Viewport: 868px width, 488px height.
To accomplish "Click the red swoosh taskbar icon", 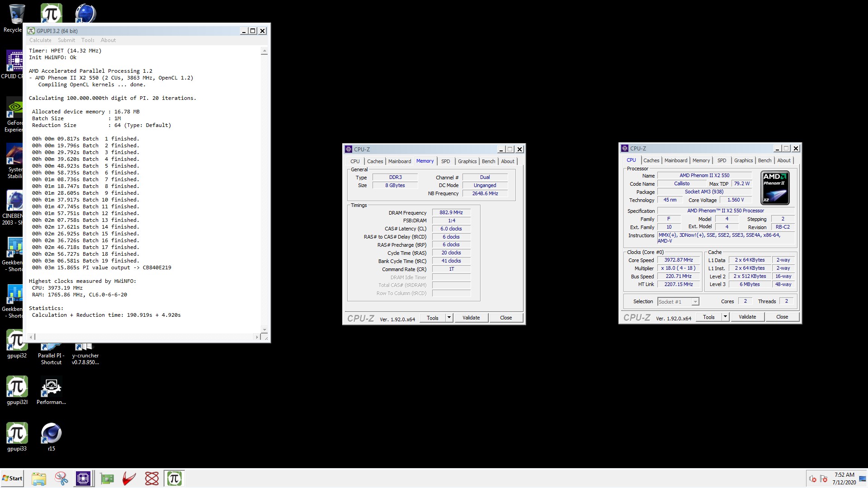I will point(129,479).
